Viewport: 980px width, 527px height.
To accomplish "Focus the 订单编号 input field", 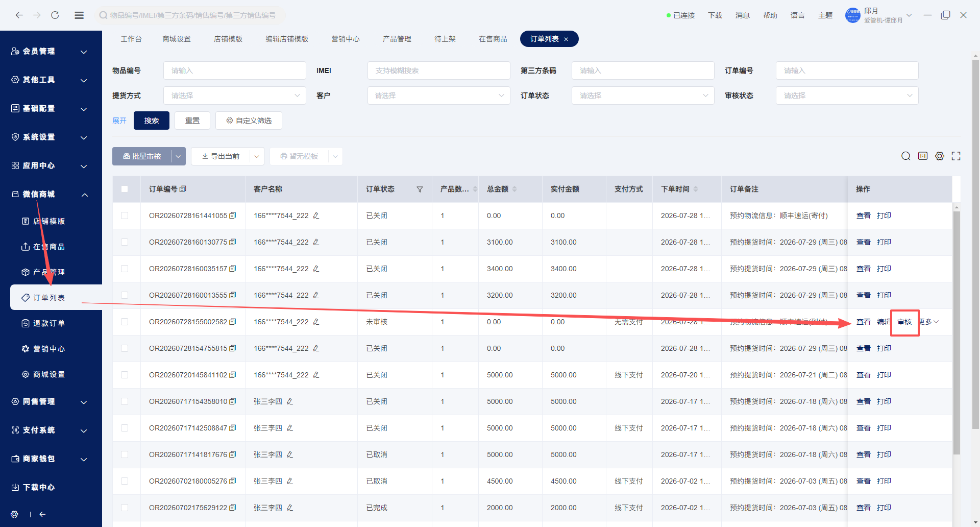I will (x=847, y=70).
